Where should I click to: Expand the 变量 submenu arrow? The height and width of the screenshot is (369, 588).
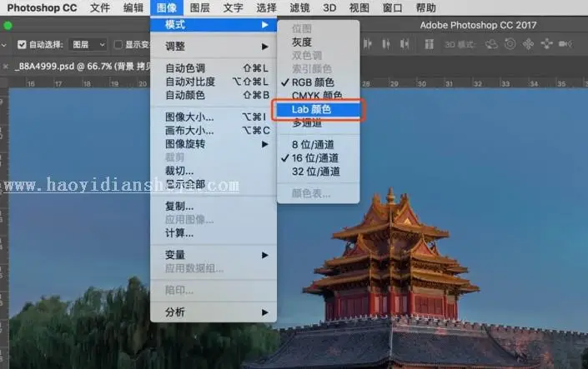(x=264, y=255)
